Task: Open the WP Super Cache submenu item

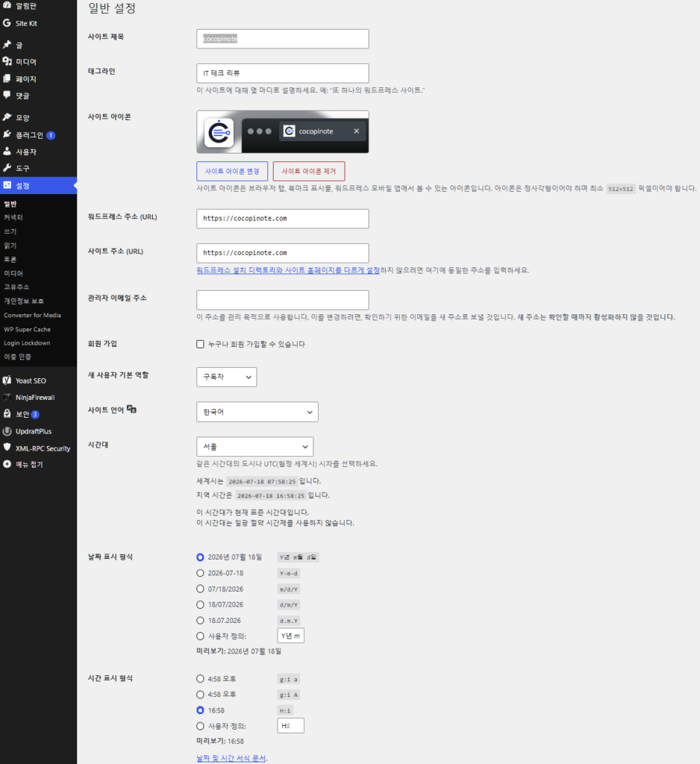Action: click(x=28, y=329)
